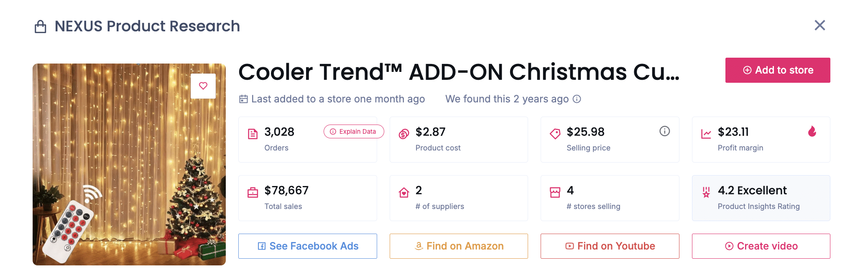Click the Profit margin chart icon
This screenshot has width=868, height=270.
(x=706, y=134)
